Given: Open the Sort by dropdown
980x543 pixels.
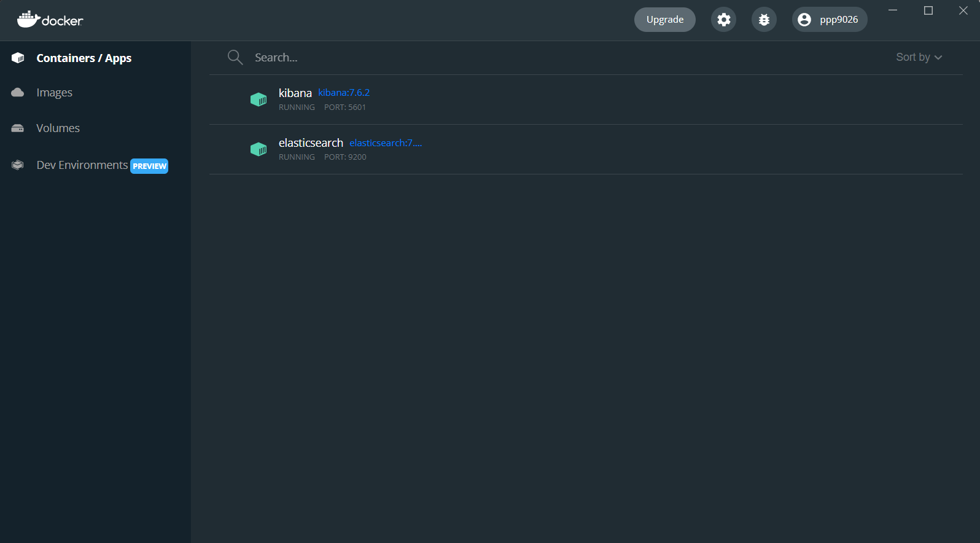Looking at the screenshot, I should click(919, 57).
